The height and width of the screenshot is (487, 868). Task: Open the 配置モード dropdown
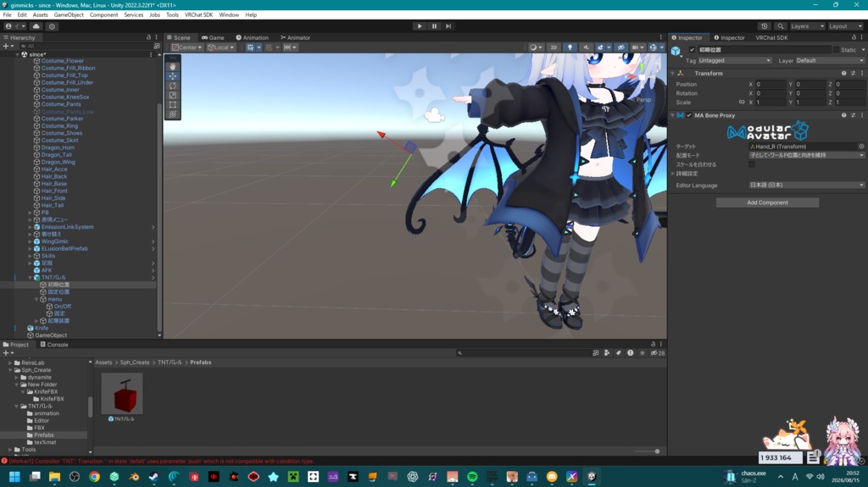pyautogui.click(x=807, y=156)
